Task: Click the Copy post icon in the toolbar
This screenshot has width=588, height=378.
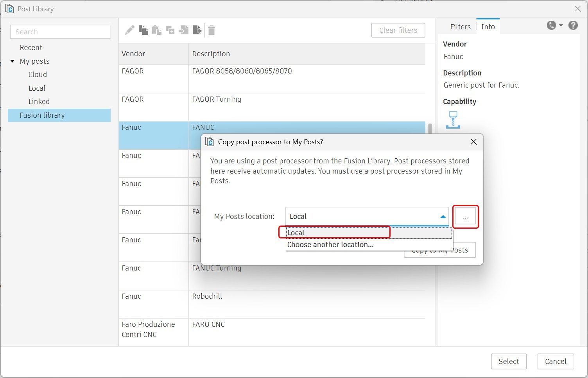Action: pos(143,30)
